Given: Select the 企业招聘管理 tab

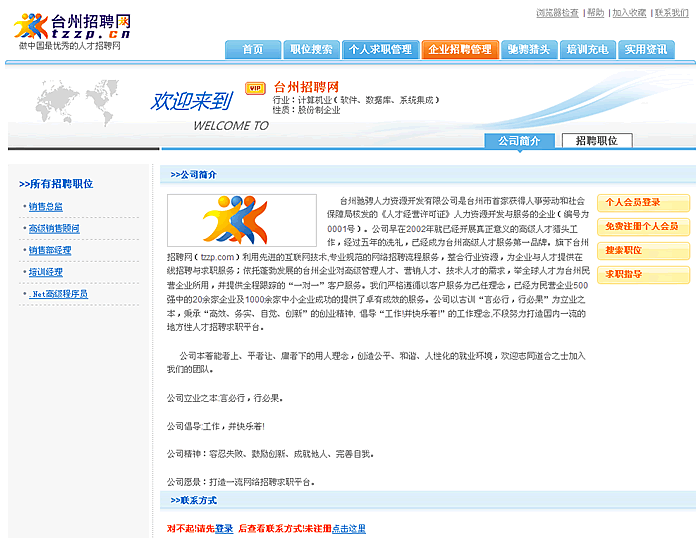Looking at the screenshot, I should point(459,50).
